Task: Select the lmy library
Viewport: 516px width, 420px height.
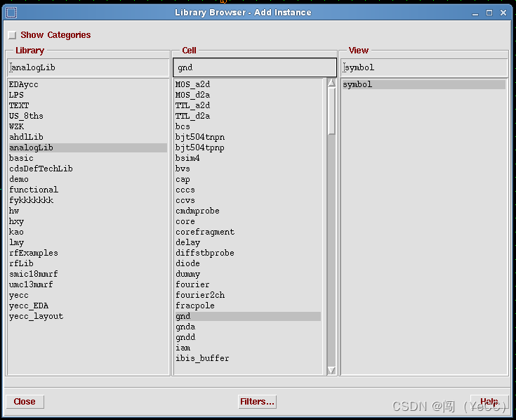Action: tap(16, 242)
